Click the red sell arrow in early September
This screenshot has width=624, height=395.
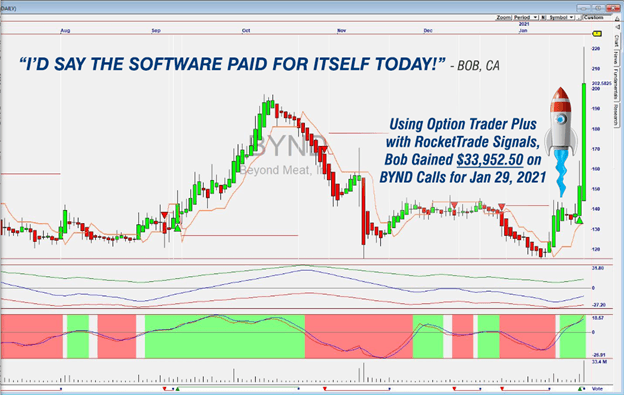(x=164, y=215)
